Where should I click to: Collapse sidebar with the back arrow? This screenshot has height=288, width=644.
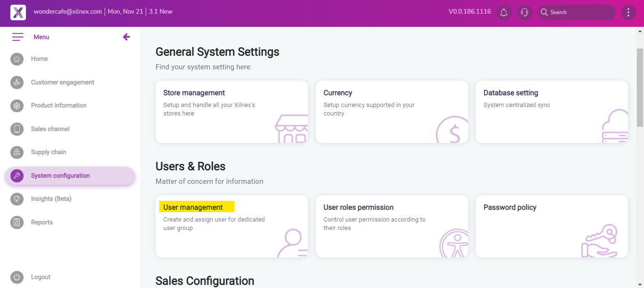(x=126, y=37)
